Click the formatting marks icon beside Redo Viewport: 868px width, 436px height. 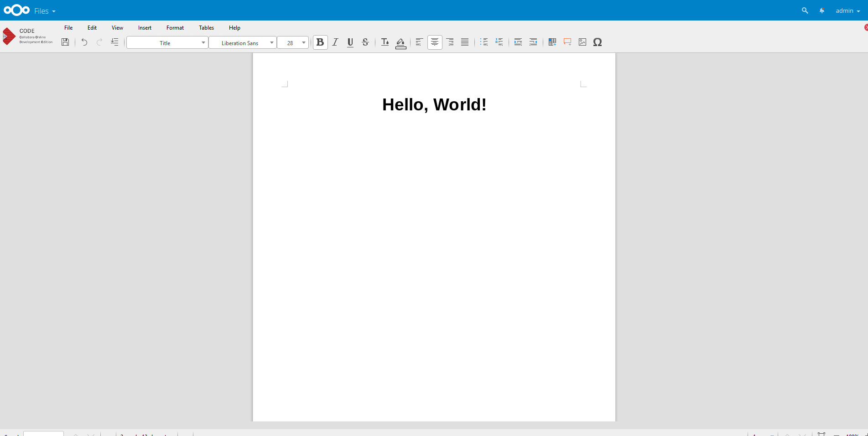(x=114, y=42)
